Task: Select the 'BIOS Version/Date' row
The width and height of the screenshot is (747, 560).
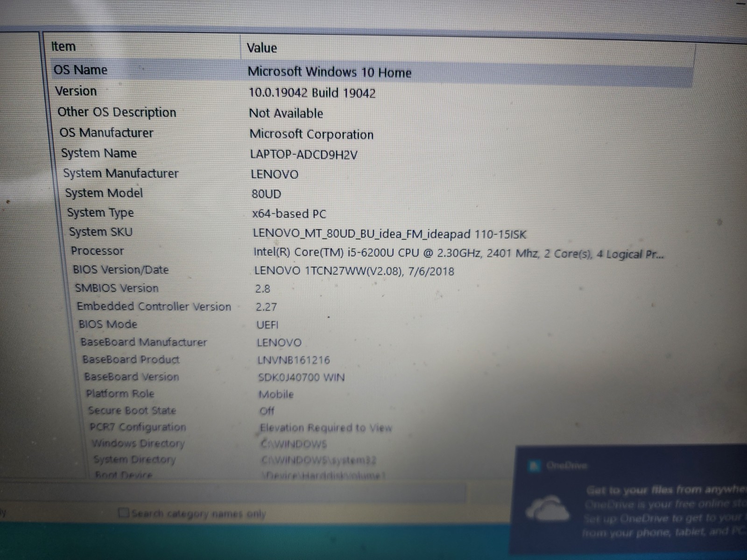Action: 120,270
